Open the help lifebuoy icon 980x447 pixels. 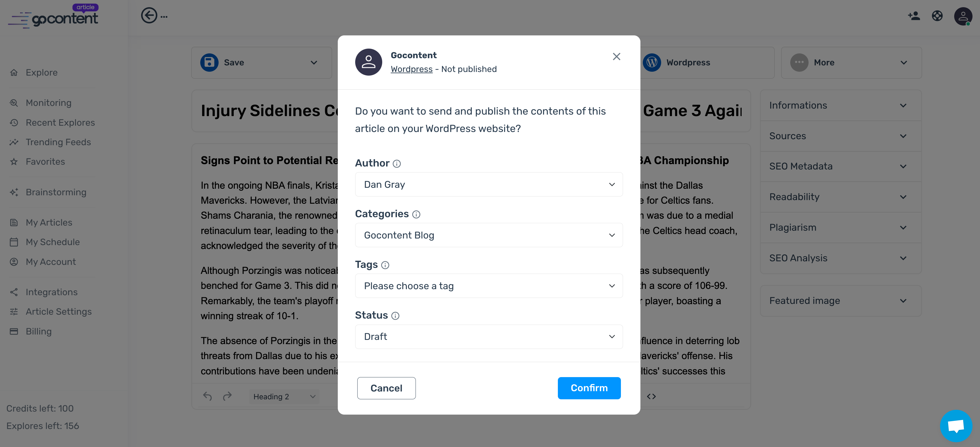(x=937, y=16)
